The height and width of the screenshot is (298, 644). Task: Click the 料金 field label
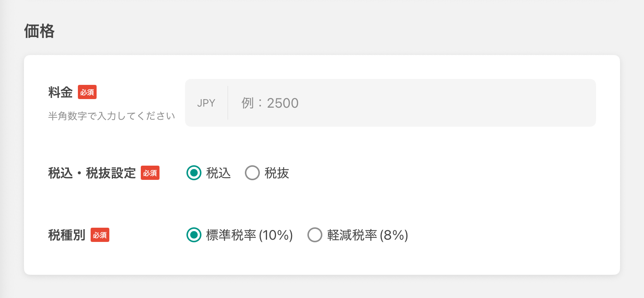click(x=60, y=92)
